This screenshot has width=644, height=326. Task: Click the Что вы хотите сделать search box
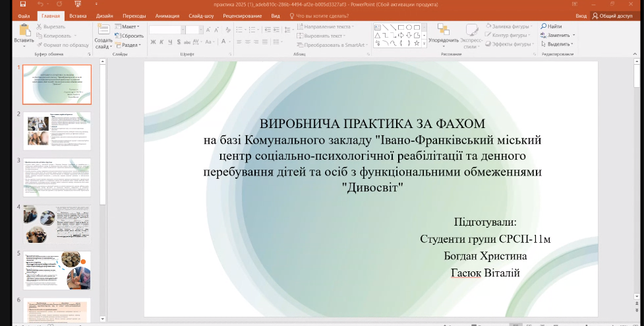pos(320,16)
